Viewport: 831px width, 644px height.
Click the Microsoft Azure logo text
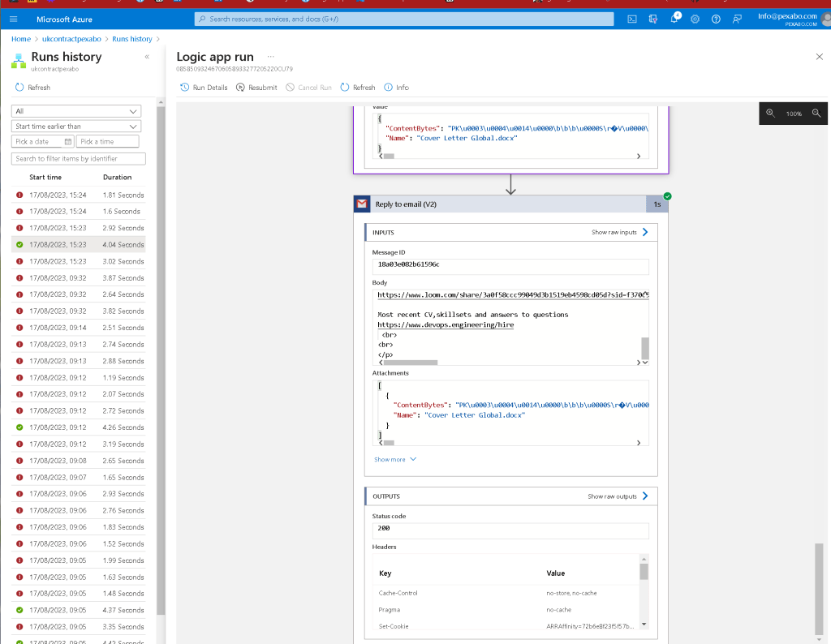tap(64, 19)
